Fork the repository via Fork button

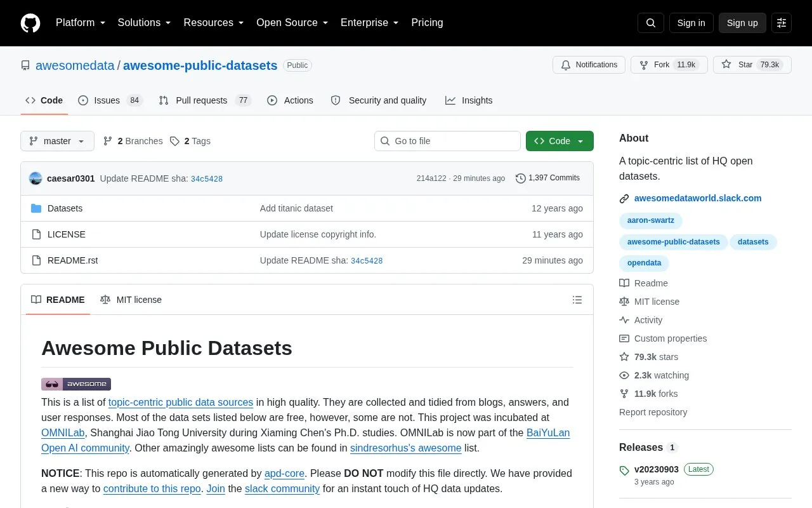[669, 65]
